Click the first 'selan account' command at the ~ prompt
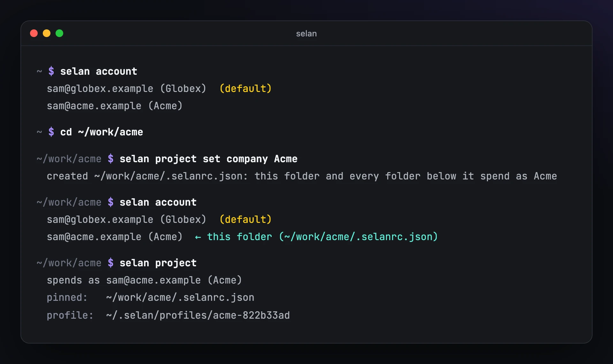 99,71
